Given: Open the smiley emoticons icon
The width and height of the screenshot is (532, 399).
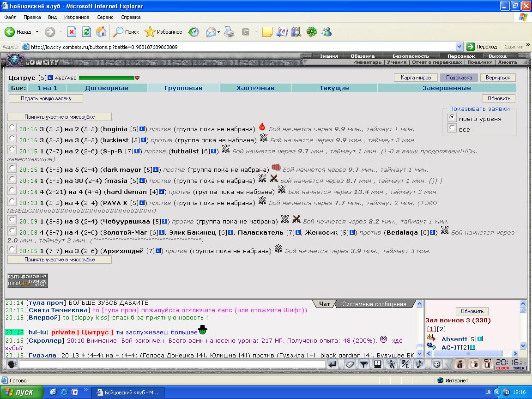Looking at the screenshot, I should pyautogui.click(x=437, y=364).
